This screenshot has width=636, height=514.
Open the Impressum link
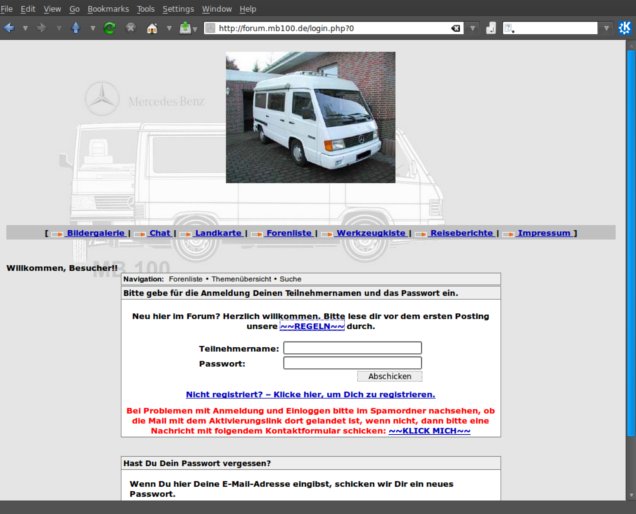pyautogui.click(x=544, y=233)
